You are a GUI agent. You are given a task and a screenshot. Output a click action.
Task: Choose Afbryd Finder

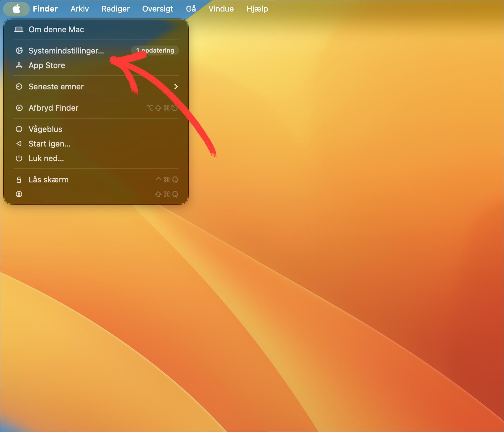[x=96, y=108]
